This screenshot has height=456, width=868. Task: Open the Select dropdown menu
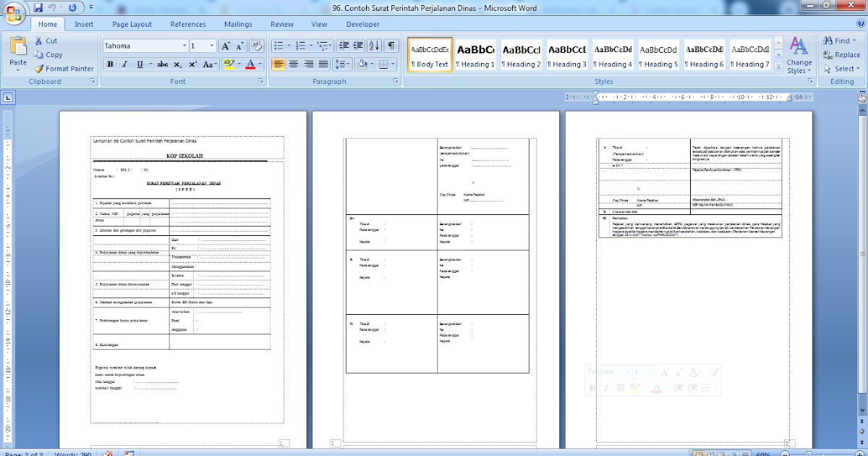click(841, 68)
